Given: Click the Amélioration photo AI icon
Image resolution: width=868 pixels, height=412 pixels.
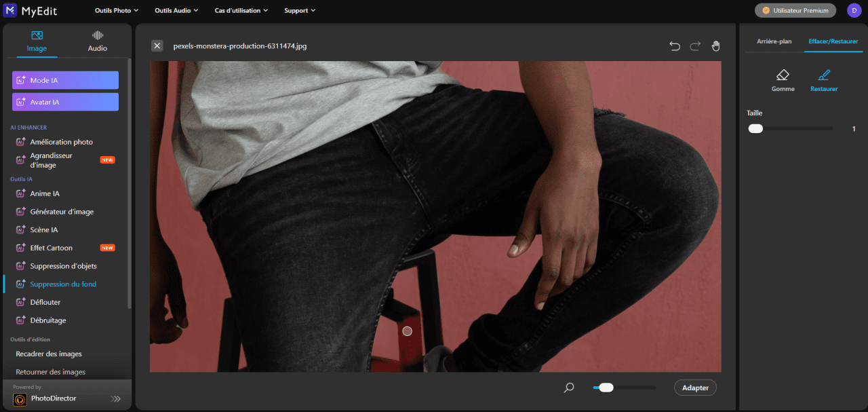Looking at the screenshot, I should coord(21,142).
